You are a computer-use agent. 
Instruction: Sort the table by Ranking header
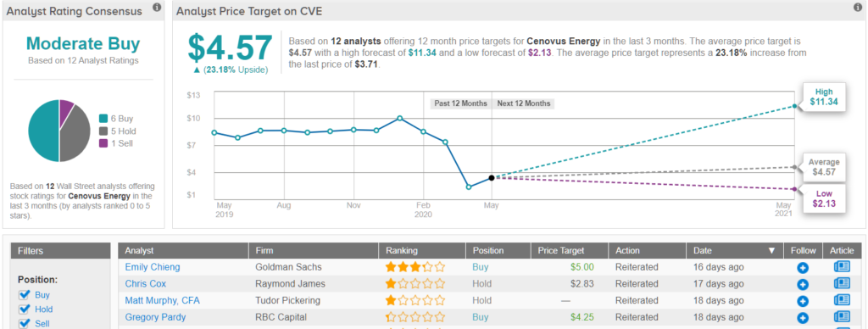[403, 251]
